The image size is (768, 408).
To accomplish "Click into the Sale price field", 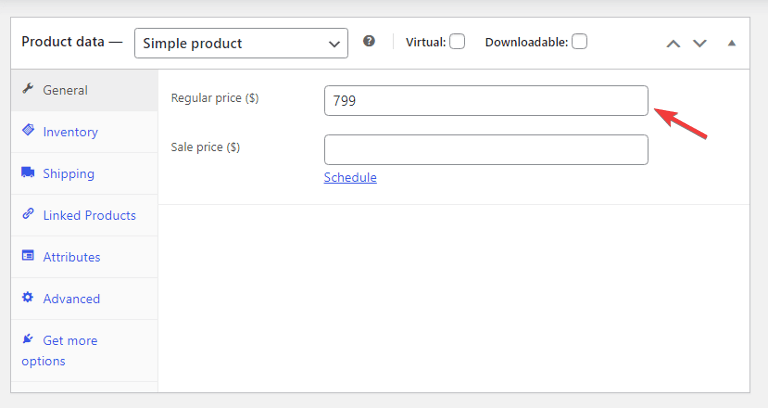I will point(486,149).
